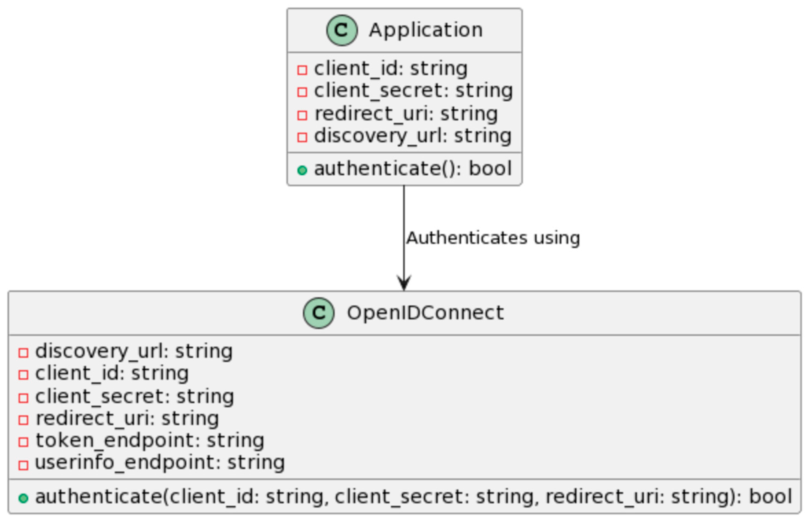812x523 pixels.
Task: Click the 'token_endpoint: string' attribute text
Action: (x=150, y=440)
